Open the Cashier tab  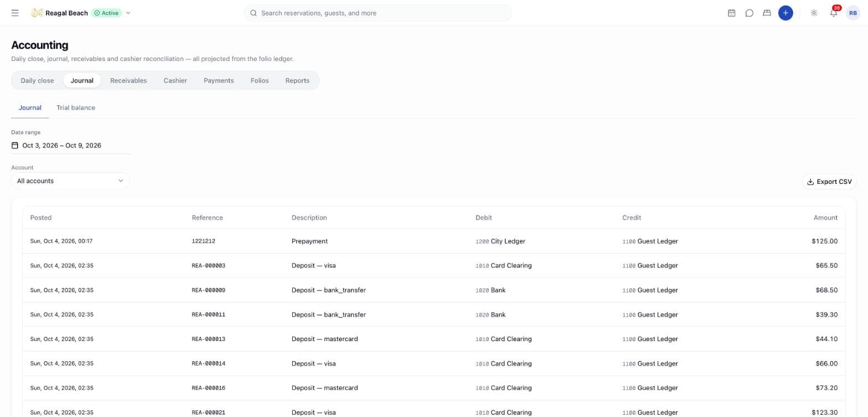tap(175, 80)
